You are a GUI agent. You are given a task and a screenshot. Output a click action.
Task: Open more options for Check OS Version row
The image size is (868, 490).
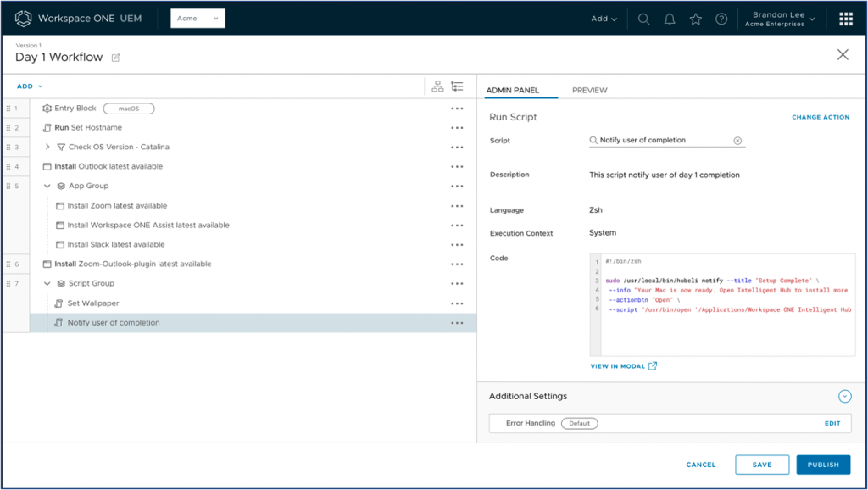[x=457, y=148]
